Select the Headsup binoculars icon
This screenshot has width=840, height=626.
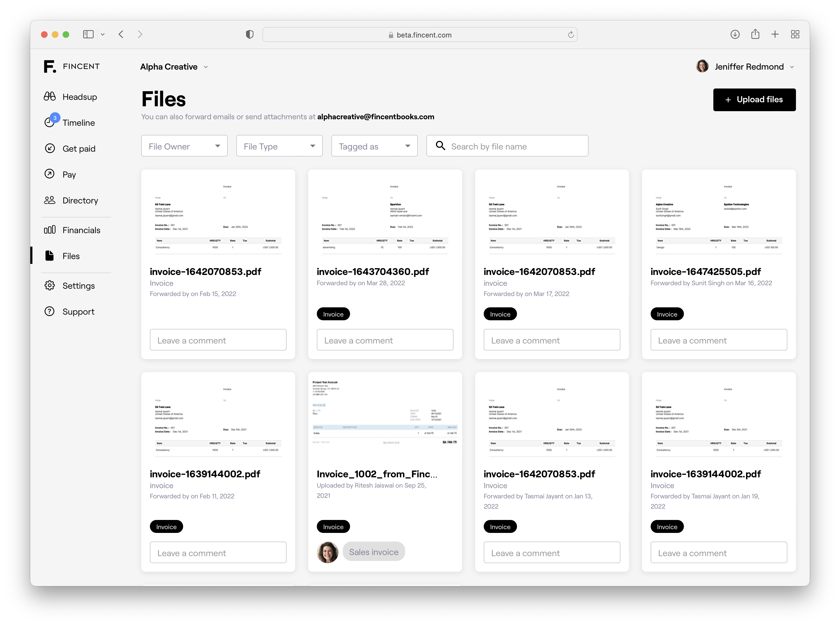pyautogui.click(x=50, y=96)
